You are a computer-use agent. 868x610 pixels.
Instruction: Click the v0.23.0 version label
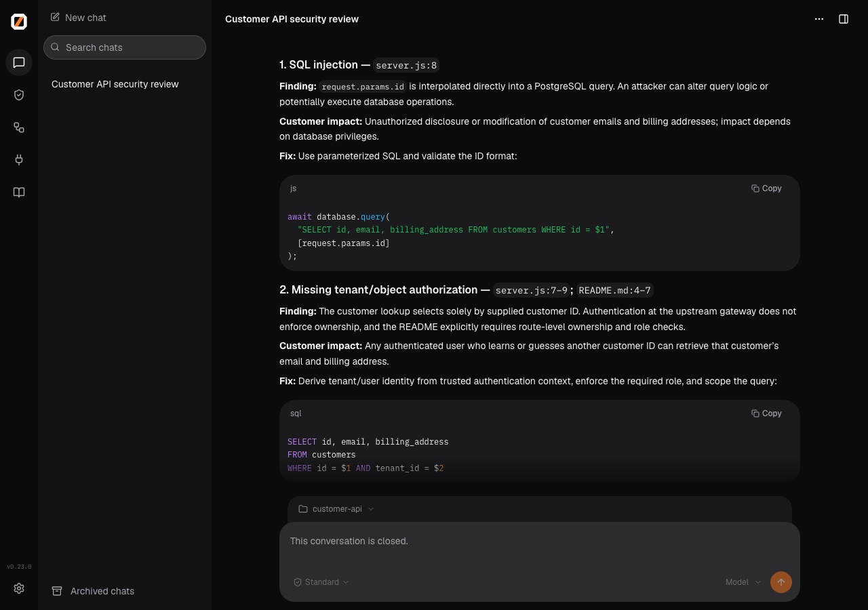[x=19, y=567]
